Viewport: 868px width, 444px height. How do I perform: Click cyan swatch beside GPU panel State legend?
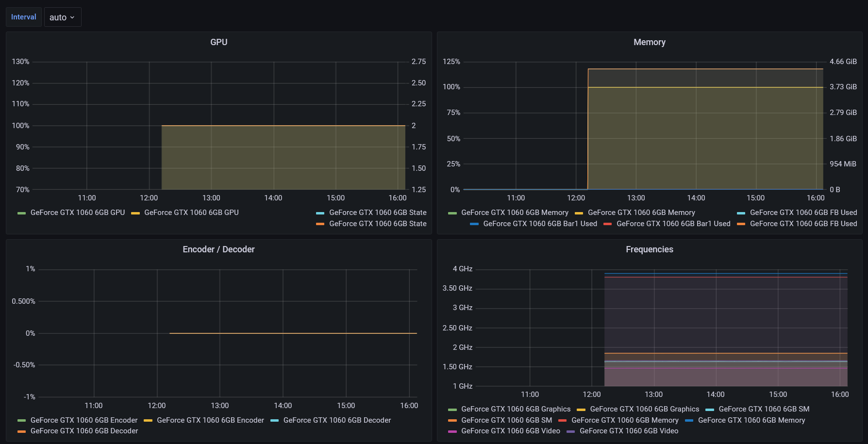[320, 213]
